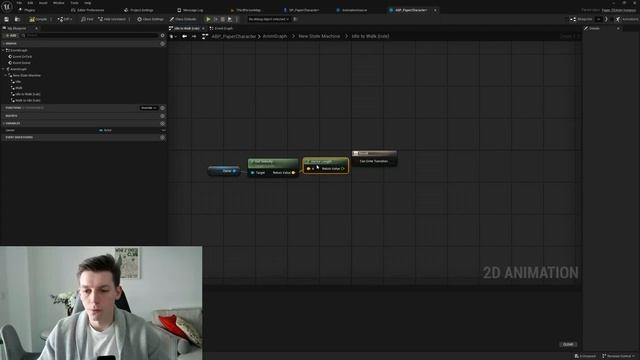This screenshot has height=360, width=640.
Task: Click the Find toolbar button
Action: (x=87, y=19)
